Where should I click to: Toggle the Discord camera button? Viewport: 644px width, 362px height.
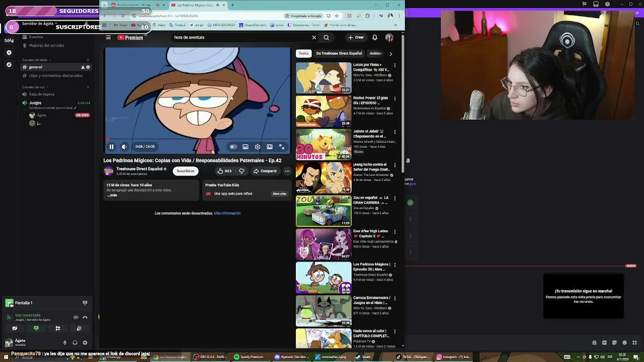15,328
